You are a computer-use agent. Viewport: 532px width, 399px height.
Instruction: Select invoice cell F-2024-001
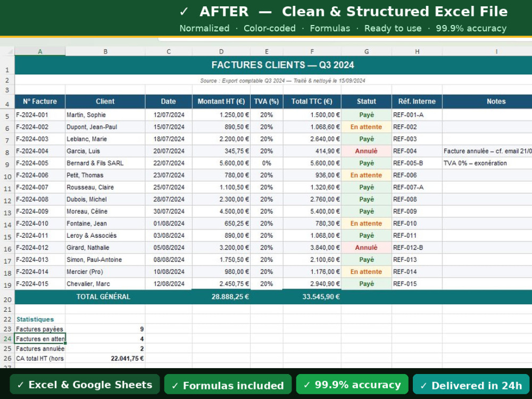40,115
